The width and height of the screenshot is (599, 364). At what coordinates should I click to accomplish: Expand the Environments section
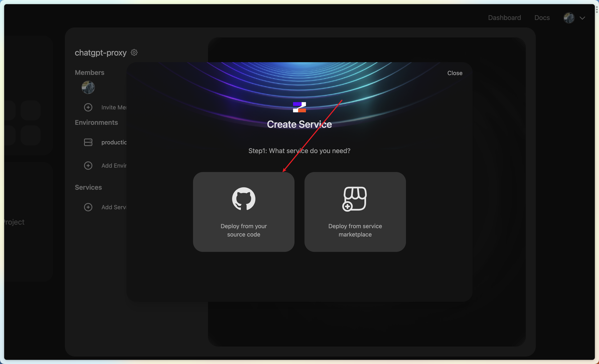pos(96,123)
